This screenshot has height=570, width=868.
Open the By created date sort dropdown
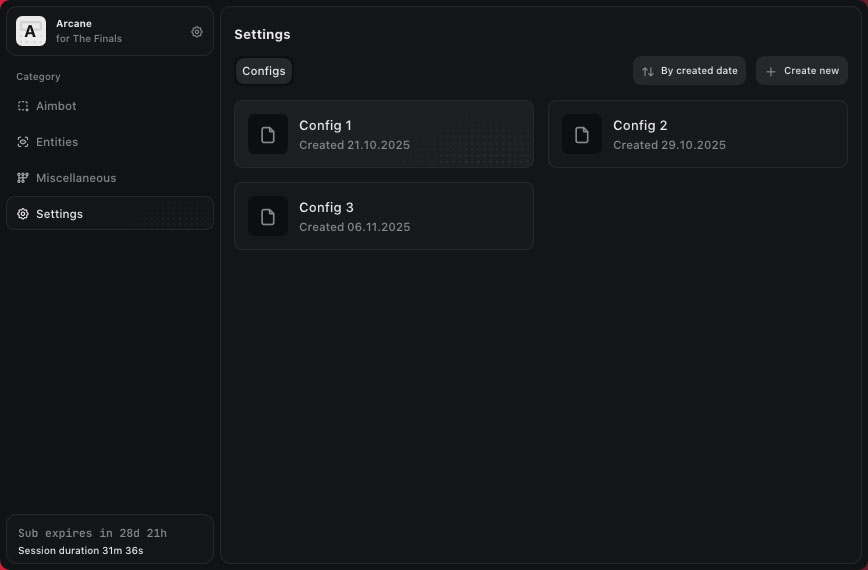[x=689, y=71]
